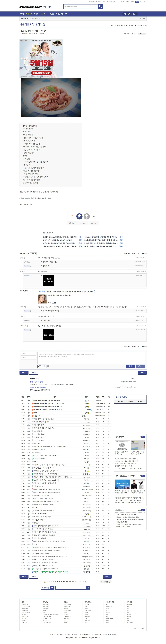Click 개인정보처리방침 in the footer

pyautogui.click(x=85, y=634)
